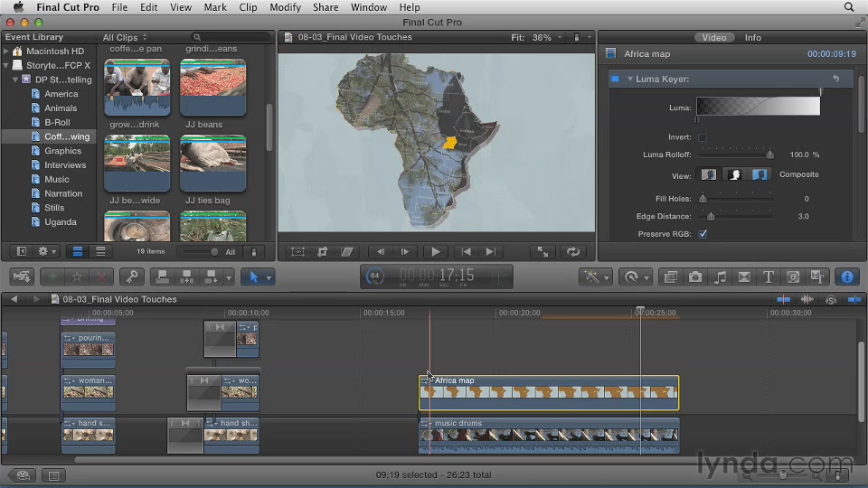Open the Keyword Editor key icon
The width and height of the screenshot is (868, 488).
point(132,277)
